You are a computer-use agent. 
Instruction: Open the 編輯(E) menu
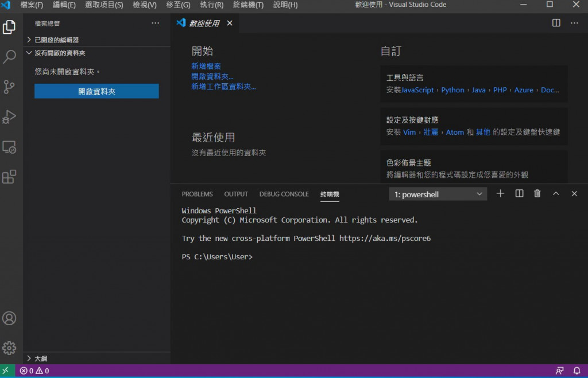pos(64,5)
